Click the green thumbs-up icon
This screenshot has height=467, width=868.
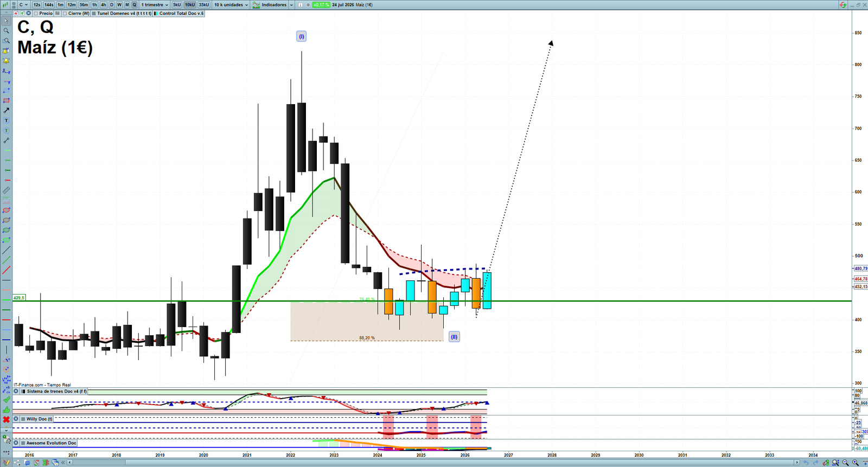click(6, 410)
